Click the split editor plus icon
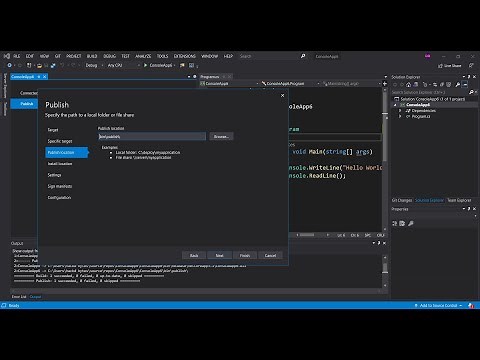Viewport: 480px width, 360px height. (x=385, y=83)
